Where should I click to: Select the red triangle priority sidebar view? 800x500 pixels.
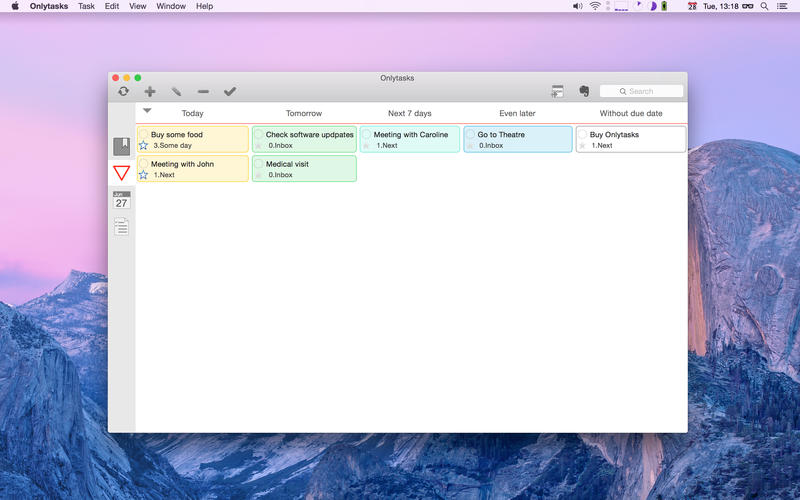tap(121, 173)
